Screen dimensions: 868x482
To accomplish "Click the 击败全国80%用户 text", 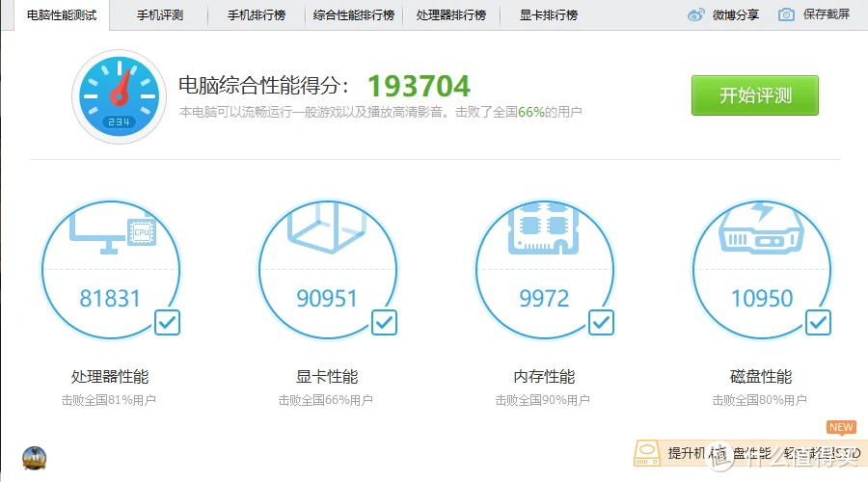I will (760, 400).
